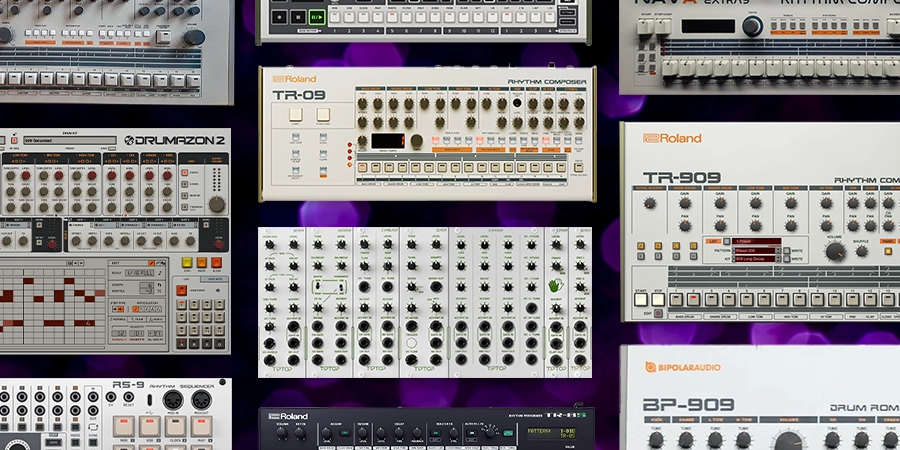Toggle the SYNTH button in Drumazon 2 input section
This screenshot has height=450, width=900.
tap(185, 172)
